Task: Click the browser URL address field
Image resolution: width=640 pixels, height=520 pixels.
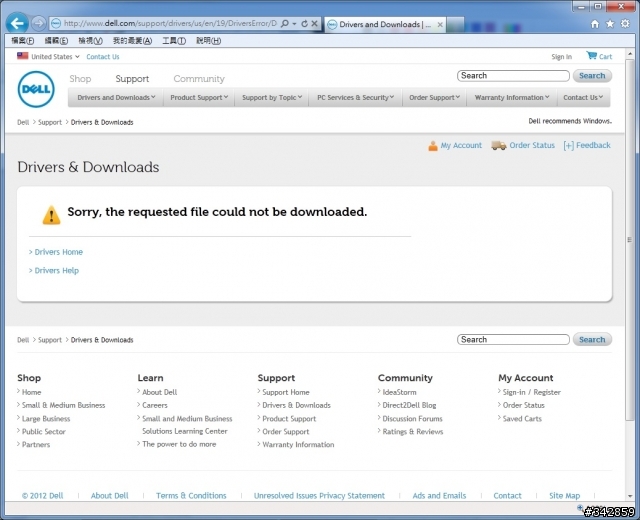Action: tap(170, 24)
